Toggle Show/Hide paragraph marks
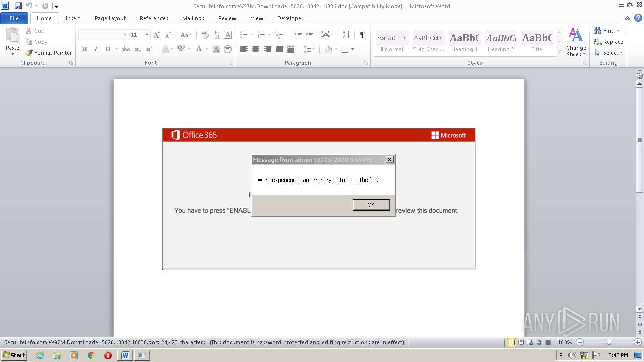Viewport: 644px width, 362px height. click(x=362, y=35)
